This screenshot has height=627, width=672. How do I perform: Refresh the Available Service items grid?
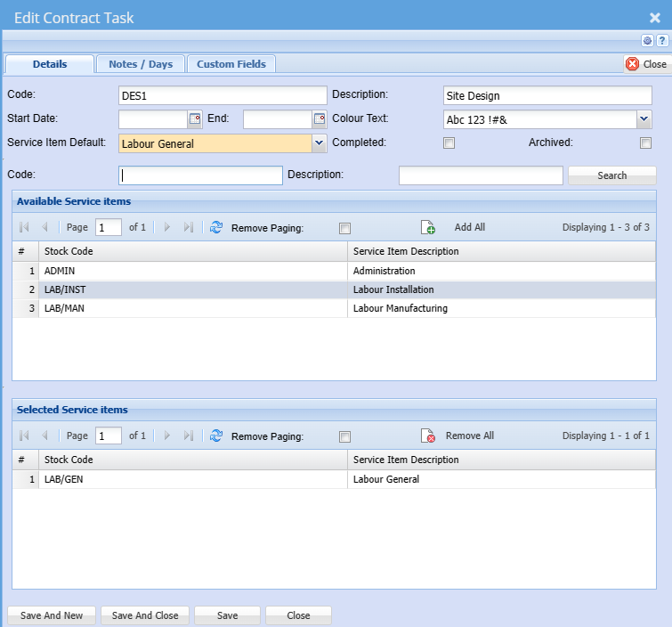click(x=216, y=227)
